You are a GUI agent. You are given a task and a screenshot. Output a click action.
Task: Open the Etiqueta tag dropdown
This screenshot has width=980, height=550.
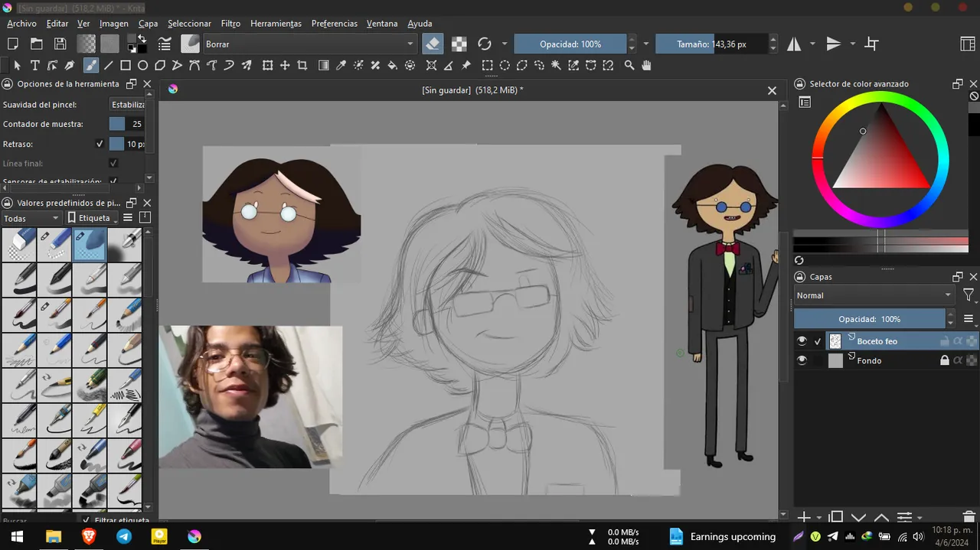91,218
